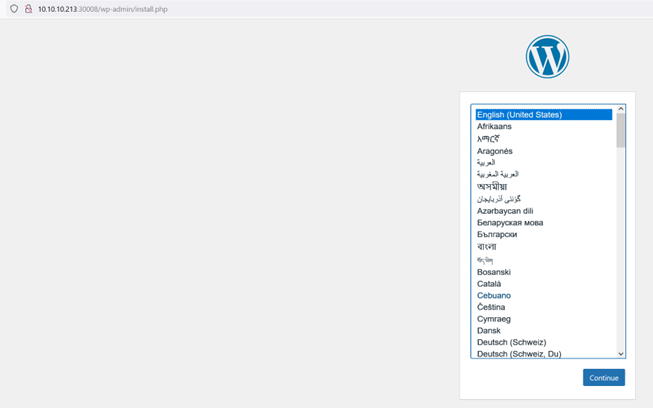Select the Tibetan language option
The height and width of the screenshot is (408, 653).
(x=544, y=260)
